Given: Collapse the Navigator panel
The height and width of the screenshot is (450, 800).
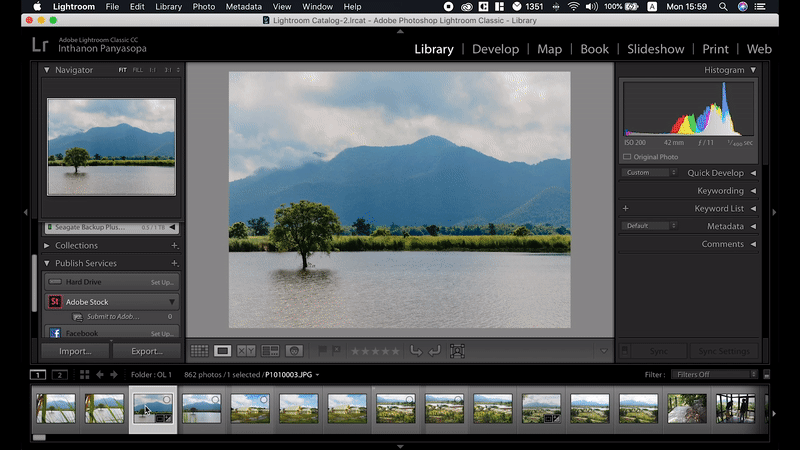Looking at the screenshot, I should [47, 70].
